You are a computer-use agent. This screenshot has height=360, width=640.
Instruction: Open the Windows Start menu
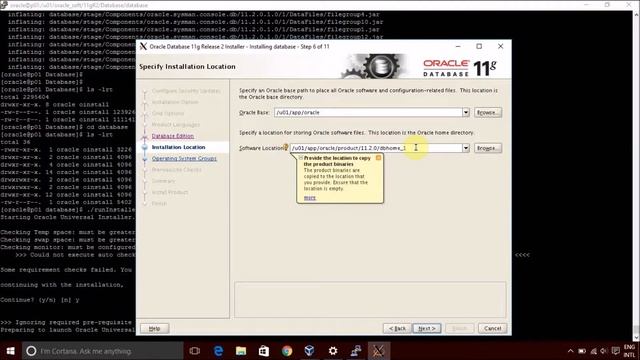[x=11, y=351]
